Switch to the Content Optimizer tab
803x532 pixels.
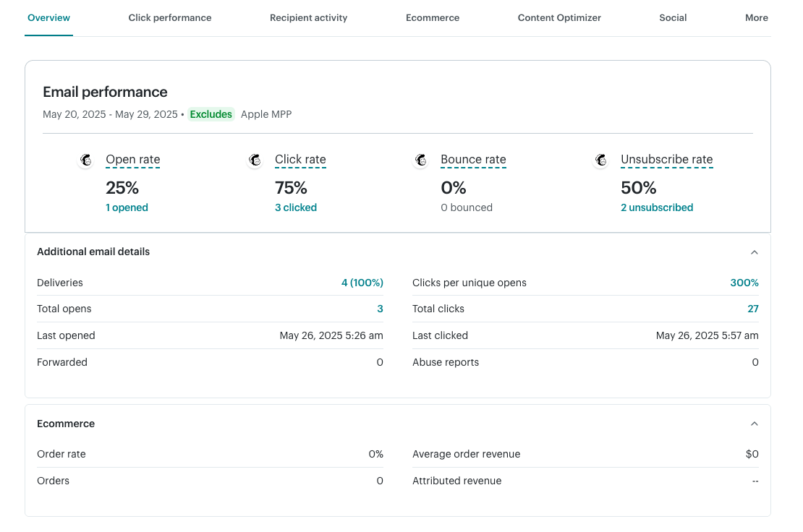(559, 17)
